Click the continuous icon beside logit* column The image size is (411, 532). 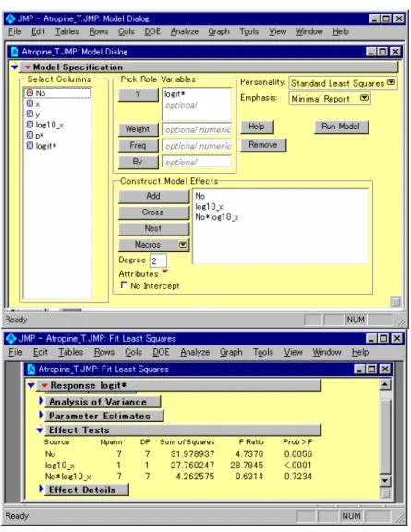pyautogui.click(x=30, y=146)
